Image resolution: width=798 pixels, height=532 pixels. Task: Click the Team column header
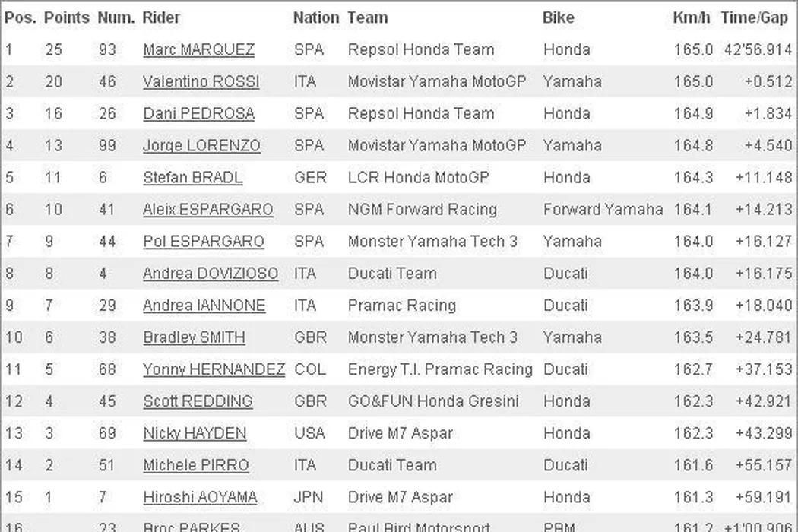pos(367,17)
